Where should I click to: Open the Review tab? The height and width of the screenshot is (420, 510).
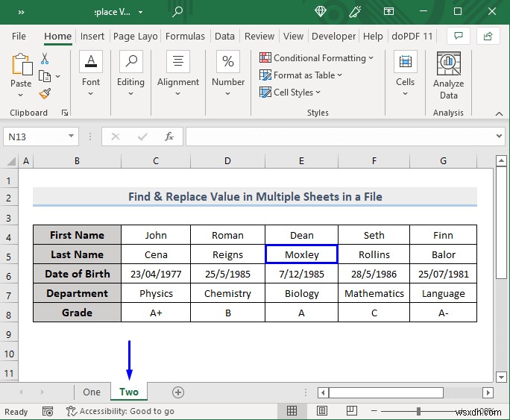point(259,36)
